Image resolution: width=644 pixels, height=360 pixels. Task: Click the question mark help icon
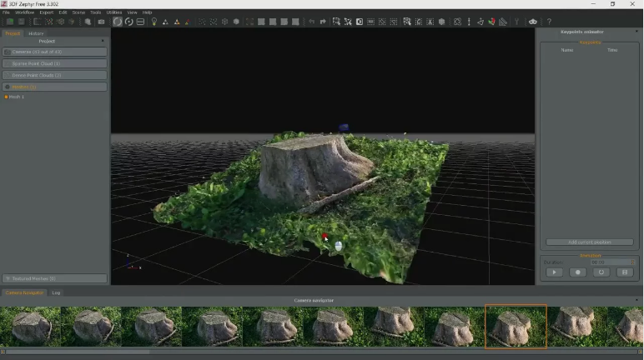pyautogui.click(x=549, y=22)
